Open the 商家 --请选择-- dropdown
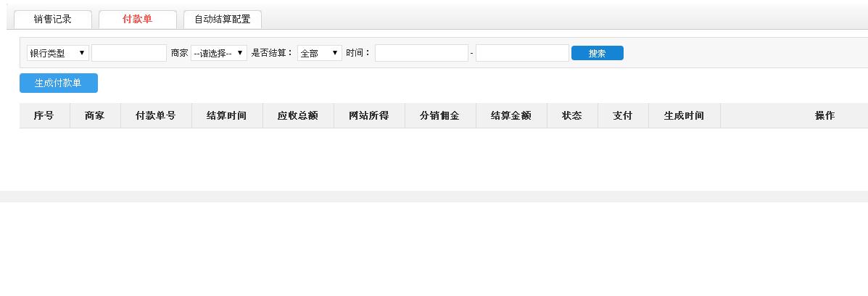Image resolution: width=868 pixels, height=296 pixels. pos(218,53)
